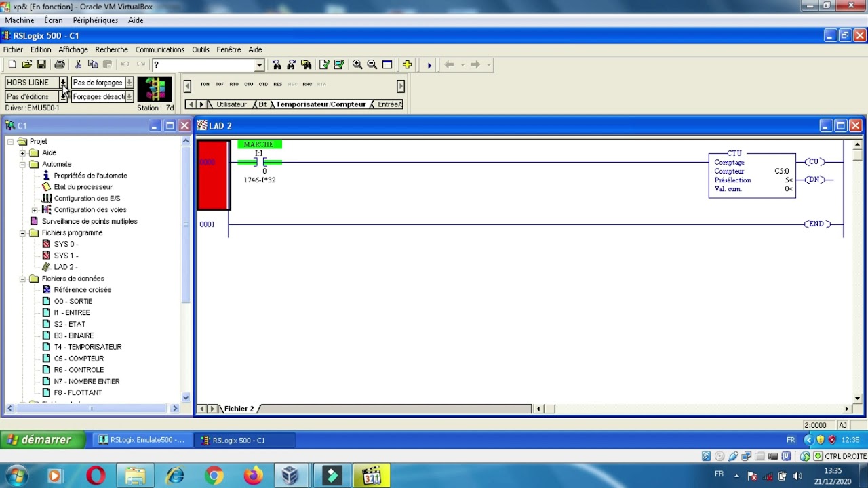Expand Configuration des voies node
The image size is (868, 488).
tap(35, 210)
